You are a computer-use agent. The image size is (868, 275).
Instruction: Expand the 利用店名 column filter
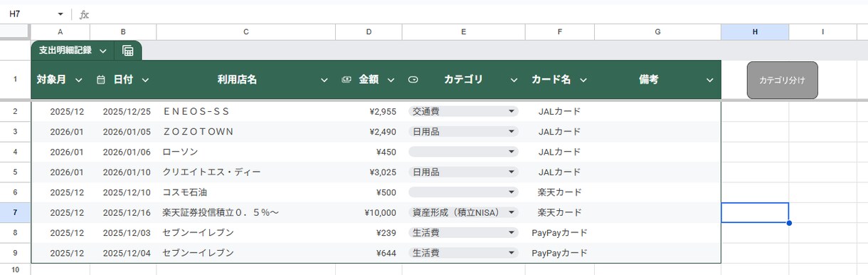(324, 80)
